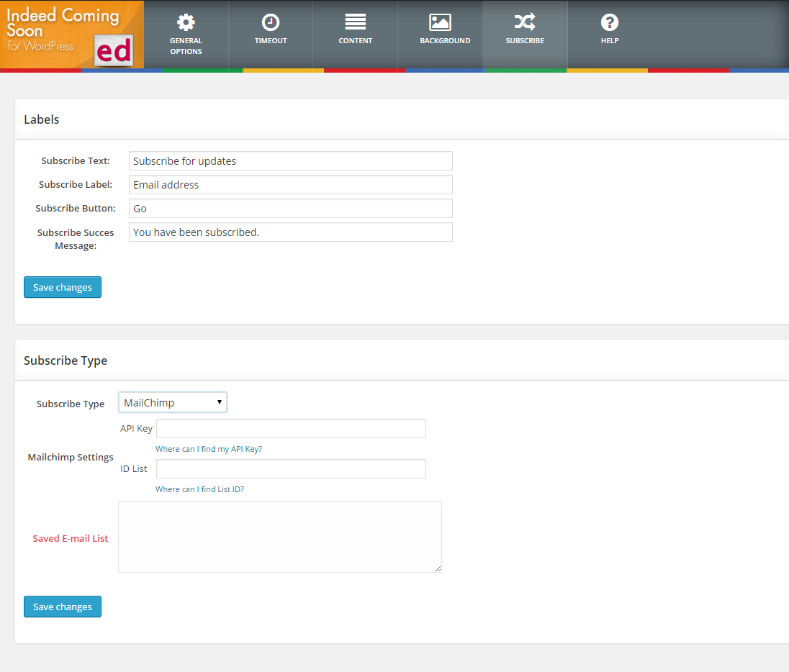Go to the BACKGROUND tab label

445,41
